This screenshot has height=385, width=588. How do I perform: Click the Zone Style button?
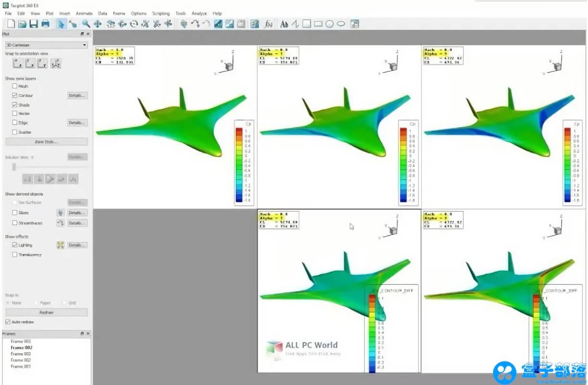coord(46,141)
